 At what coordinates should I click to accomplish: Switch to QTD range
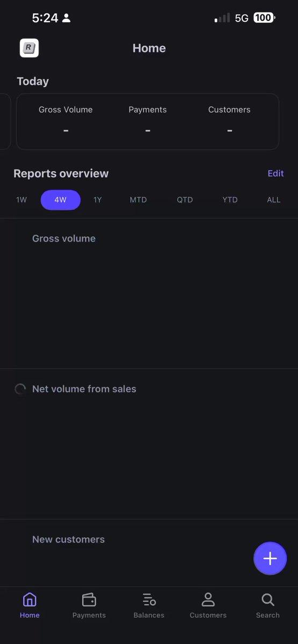185,200
